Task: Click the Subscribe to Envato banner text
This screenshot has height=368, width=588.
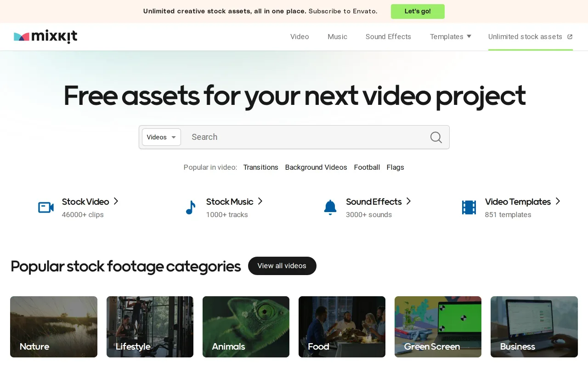Action: 343,11
